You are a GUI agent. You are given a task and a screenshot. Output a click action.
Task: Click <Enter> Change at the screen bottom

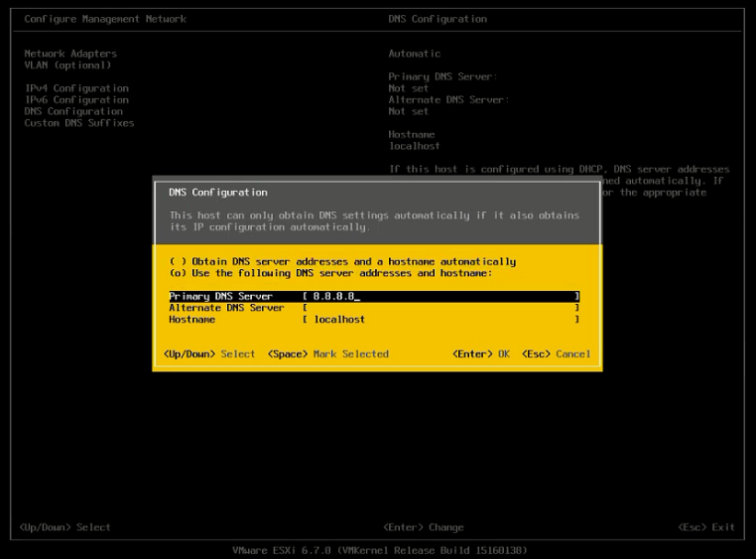tap(424, 527)
